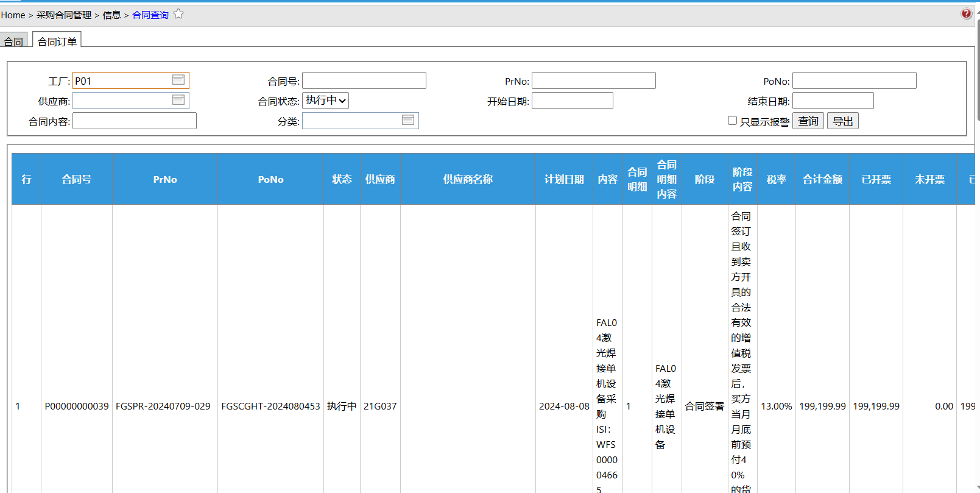This screenshot has height=493, width=980.
Task: Click supplier code 21G037 cell
Action: tap(380, 406)
